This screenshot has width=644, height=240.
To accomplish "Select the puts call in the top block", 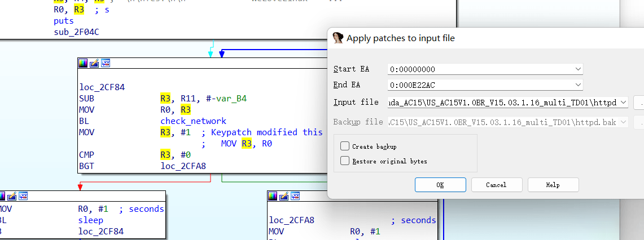I will (64, 21).
